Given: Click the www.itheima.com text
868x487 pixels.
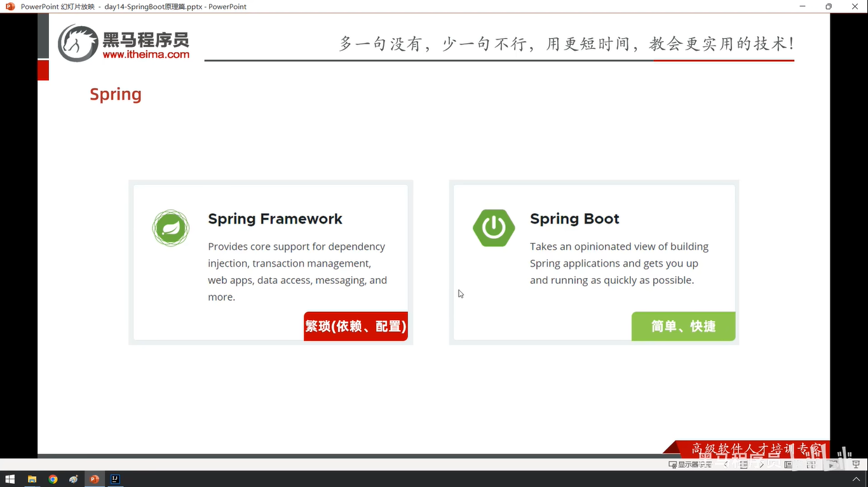Looking at the screenshot, I should pos(146,55).
